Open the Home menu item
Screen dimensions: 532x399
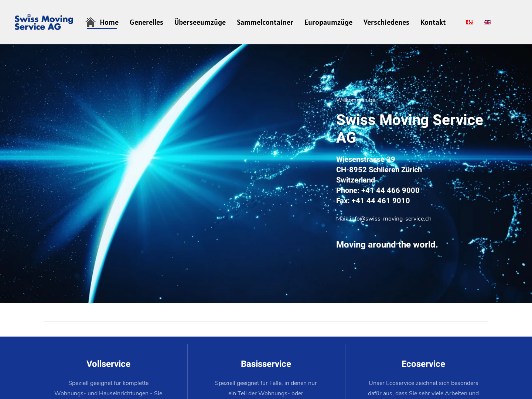[x=109, y=22]
